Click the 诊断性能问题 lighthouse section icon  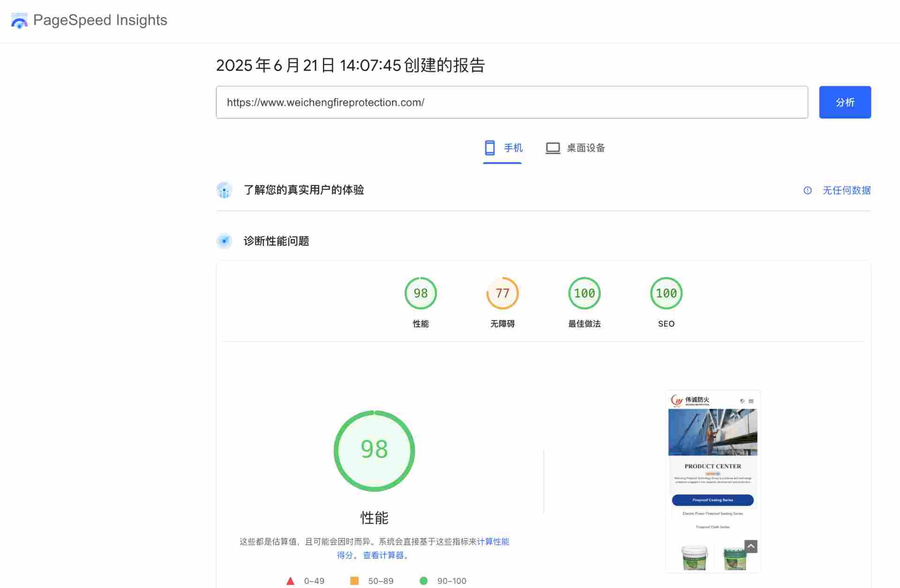pyautogui.click(x=225, y=241)
